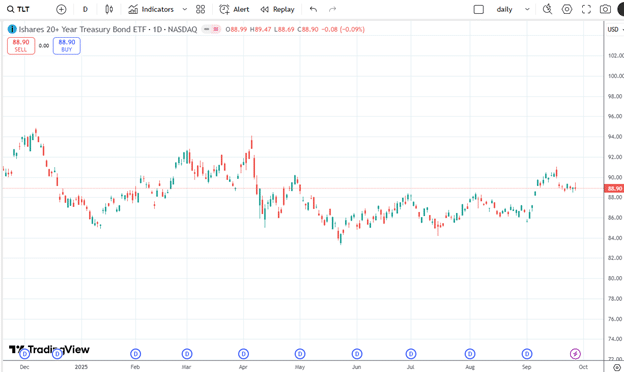Image resolution: width=624 pixels, height=372 pixels.
Task: Click the O88.99 open value in legend
Action: coord(236,29)
